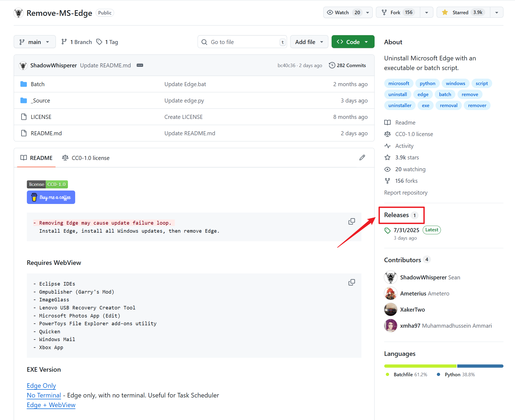Image resolution: width=515 pixels, height=420 pixels.
Task: Click the license CC0-1.0 badge
Action: pyautogui.click(x=47, y=184)
